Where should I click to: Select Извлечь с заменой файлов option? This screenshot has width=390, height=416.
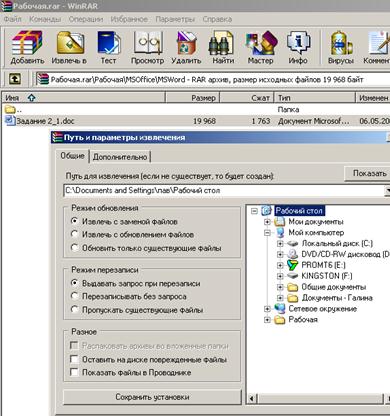pos(75,221)
